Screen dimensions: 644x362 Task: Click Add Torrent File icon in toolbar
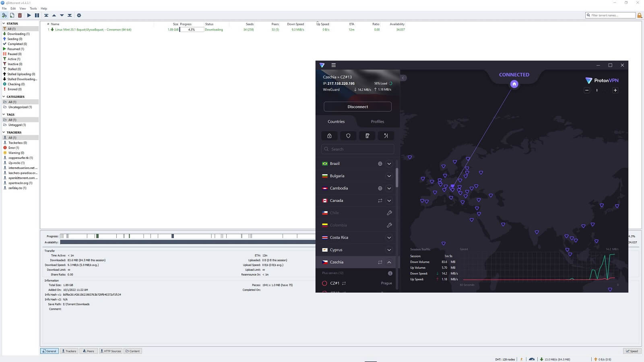click(x=12, y=15)
